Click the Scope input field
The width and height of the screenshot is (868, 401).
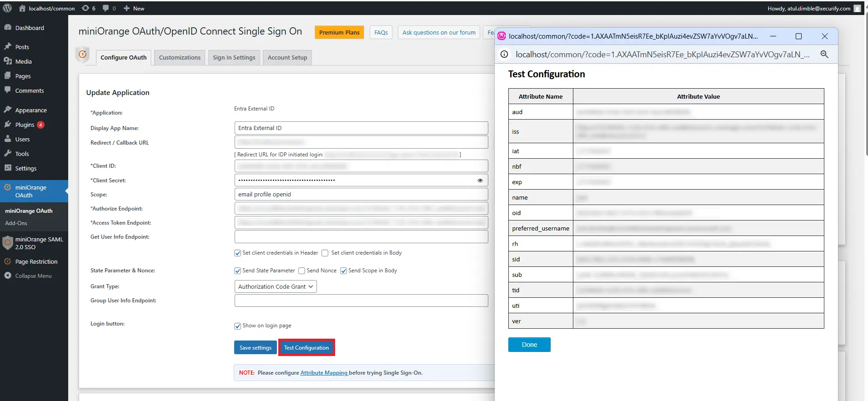[361, 194]
